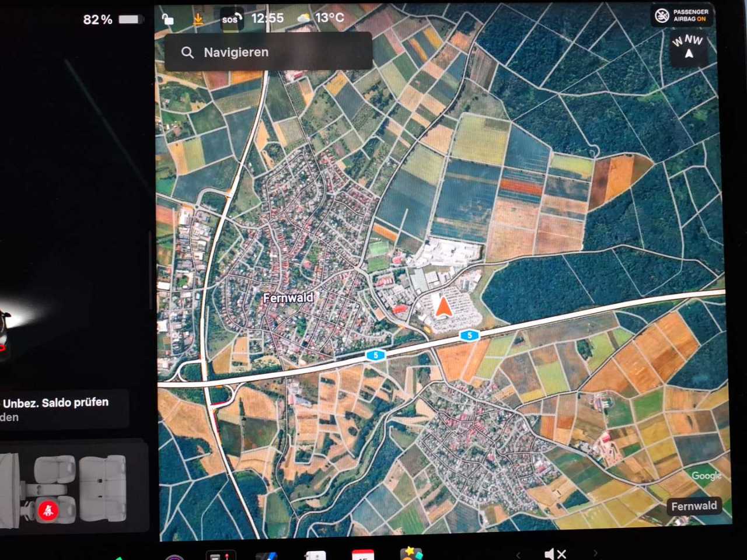Click the magnifier icon in the search bar
The image size is (747, 560).
(187, 52)
